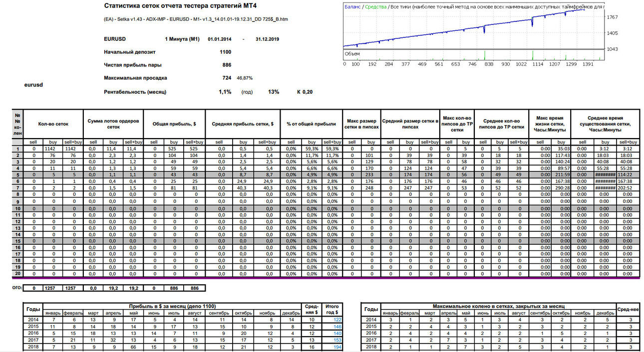Click the 'Средняя прибыль сетки, $' column header
This screenshot has height=352, width=644.
coord(243,124)
